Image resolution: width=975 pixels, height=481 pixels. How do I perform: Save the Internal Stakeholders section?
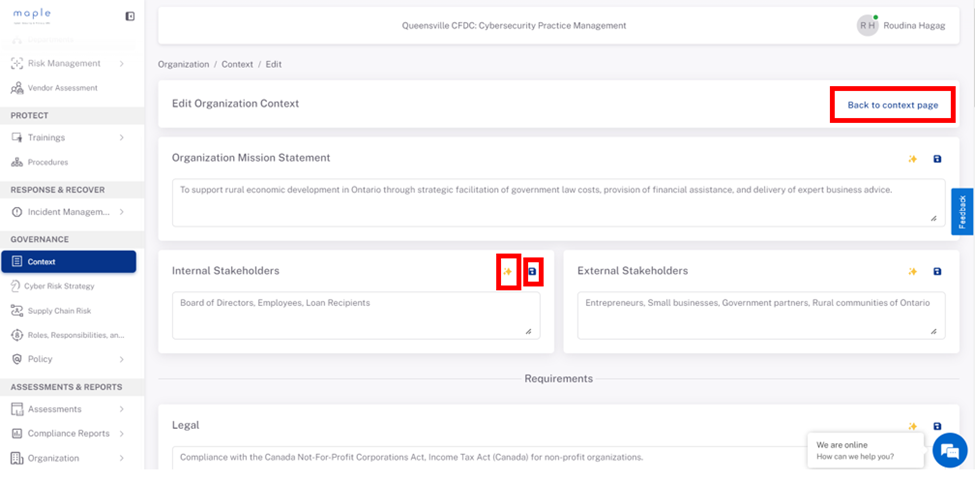532,272
